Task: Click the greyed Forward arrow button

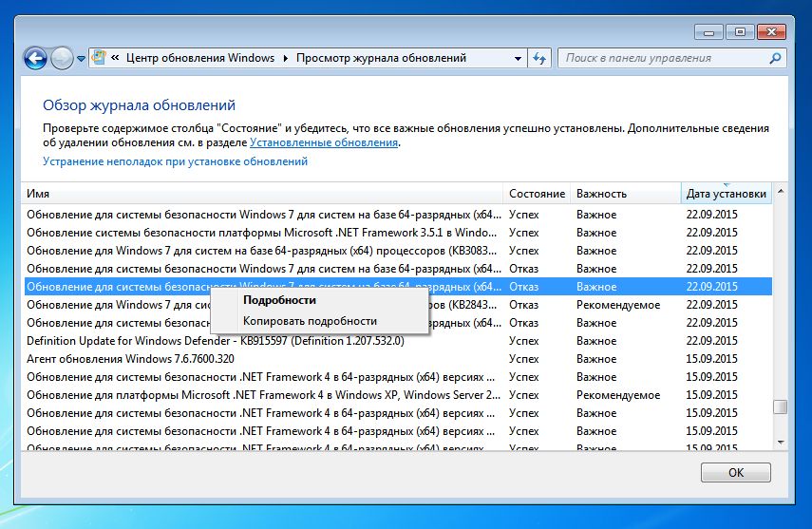Action: (62, 59)
